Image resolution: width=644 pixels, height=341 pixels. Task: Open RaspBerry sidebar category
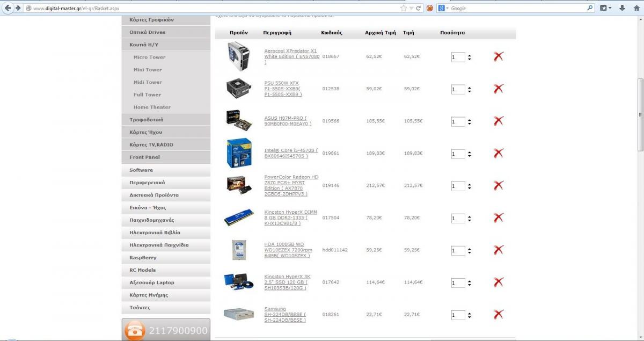point(166,257)
